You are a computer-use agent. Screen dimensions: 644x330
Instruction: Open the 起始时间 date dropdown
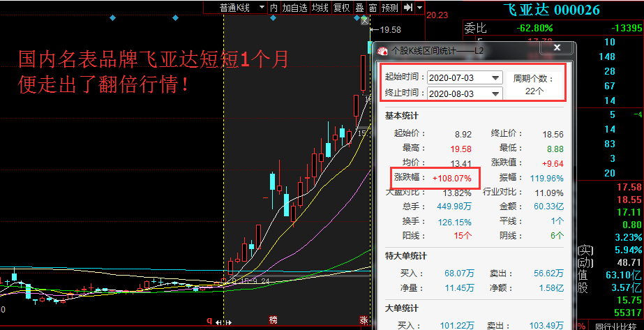495,77
